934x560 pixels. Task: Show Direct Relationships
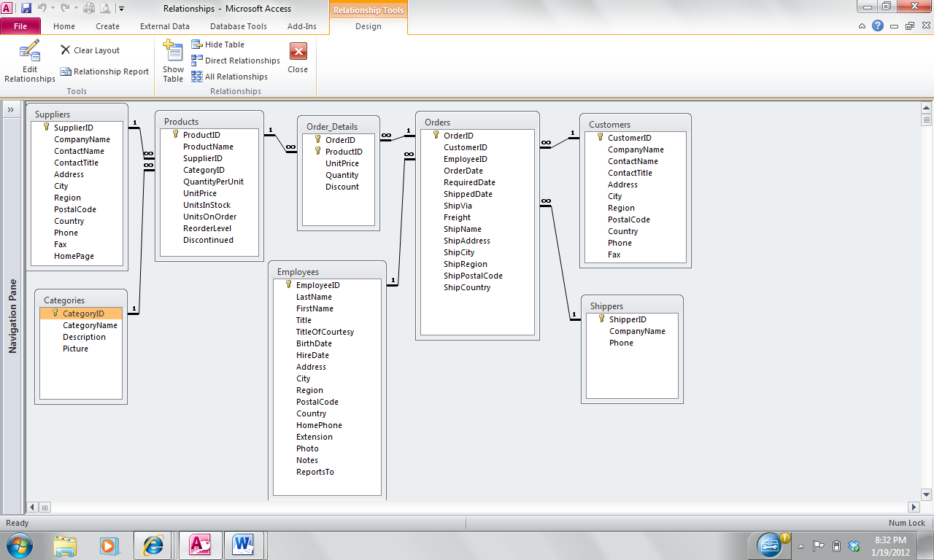(236, 61)
